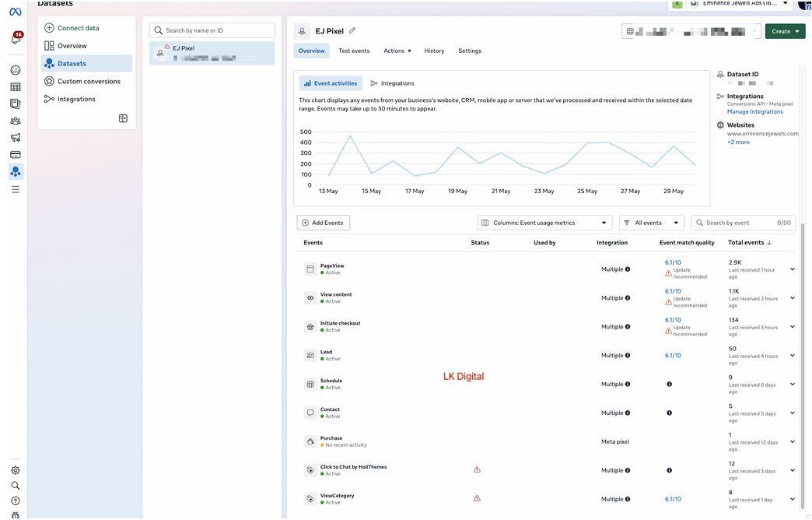Open the megaphone ads icon in left rail
Image resolution: width=812 pixels, height=520 pixels.
tap(16, 137)
